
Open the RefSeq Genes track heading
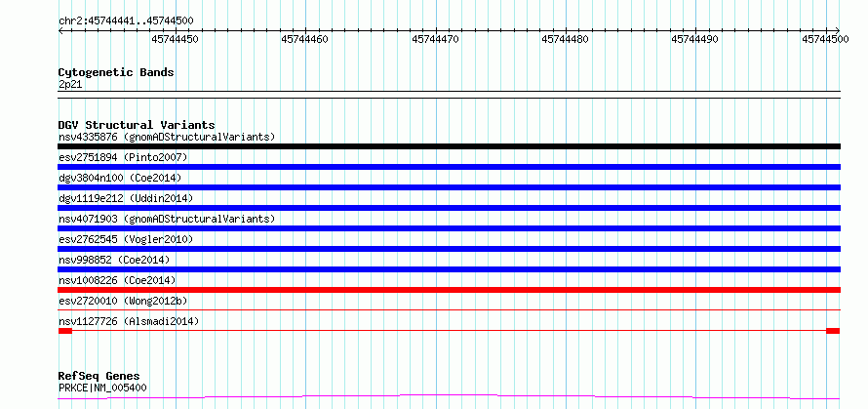99,377
